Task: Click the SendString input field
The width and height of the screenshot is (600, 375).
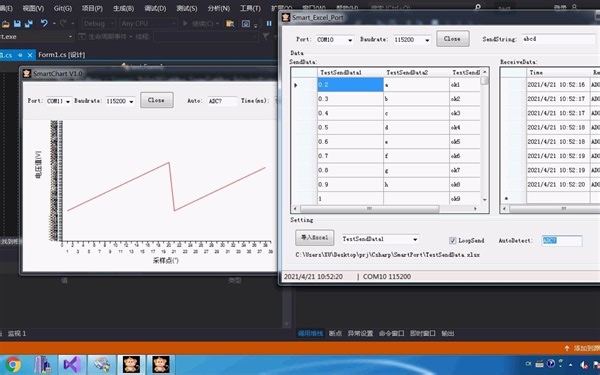Action: pos(559,39)
